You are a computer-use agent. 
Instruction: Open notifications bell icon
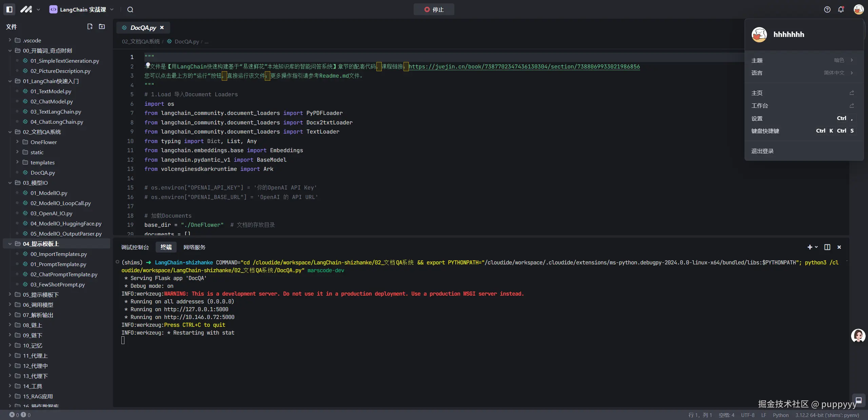click(x=841, y=9)
